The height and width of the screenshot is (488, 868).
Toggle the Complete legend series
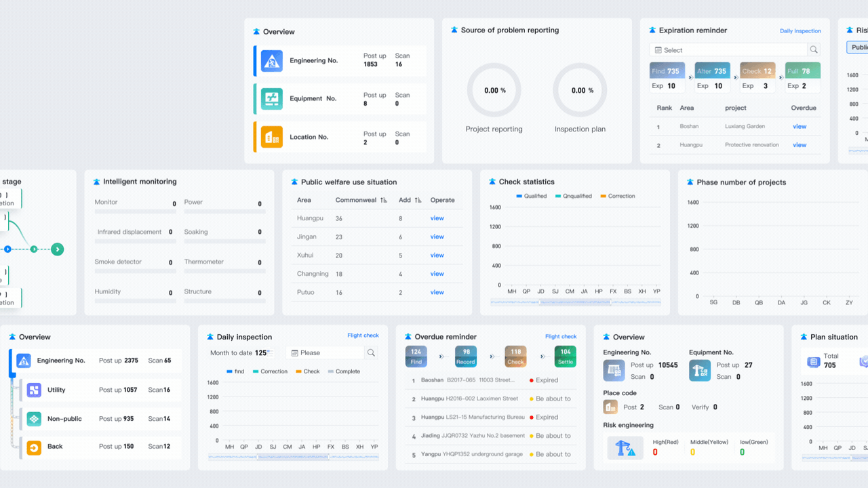point(344,371)
